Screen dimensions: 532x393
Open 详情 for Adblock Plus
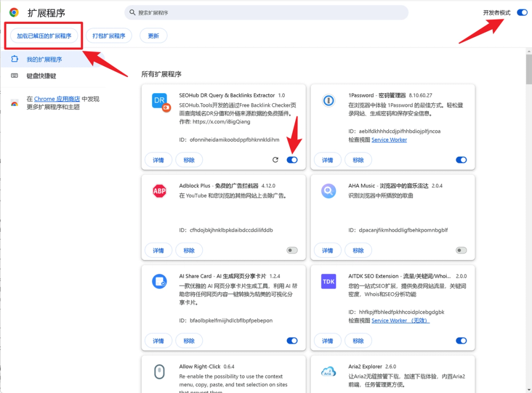(x=159, y=250)
